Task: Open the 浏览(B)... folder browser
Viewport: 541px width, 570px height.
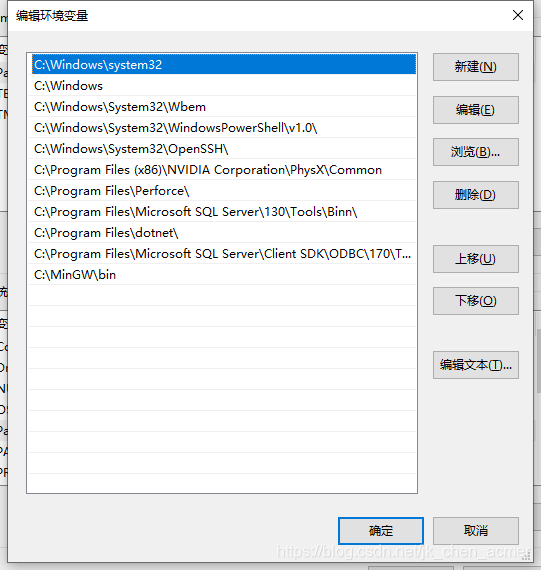Action: coord(476,152)
